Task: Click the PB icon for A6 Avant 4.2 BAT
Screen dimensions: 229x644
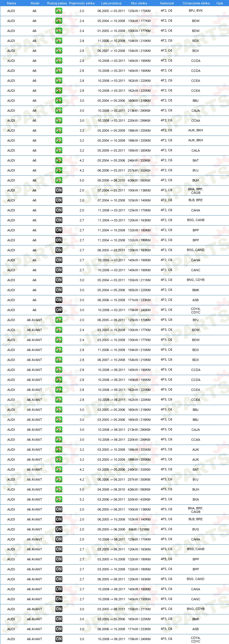Action: 59,470
